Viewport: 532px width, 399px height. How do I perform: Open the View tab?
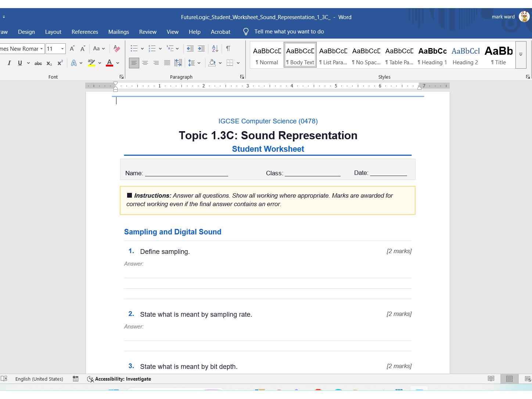pyautogui.click(x=173, y=32)
